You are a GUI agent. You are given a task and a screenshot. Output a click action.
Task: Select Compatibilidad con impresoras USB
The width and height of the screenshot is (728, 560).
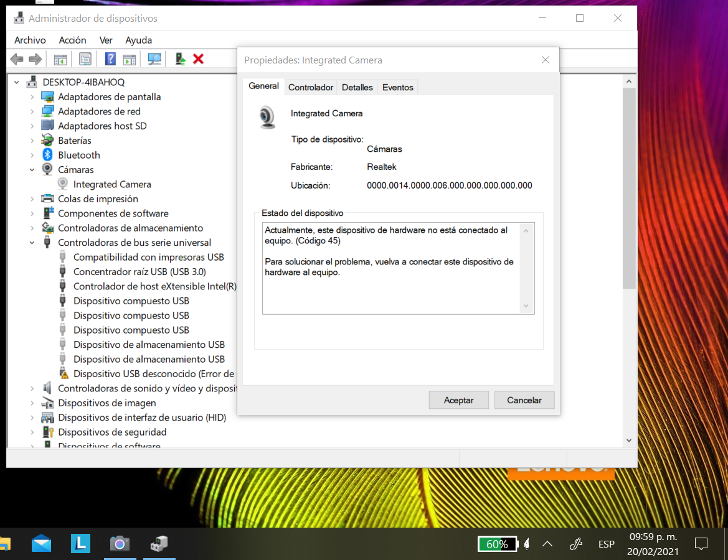coord(149,257)
